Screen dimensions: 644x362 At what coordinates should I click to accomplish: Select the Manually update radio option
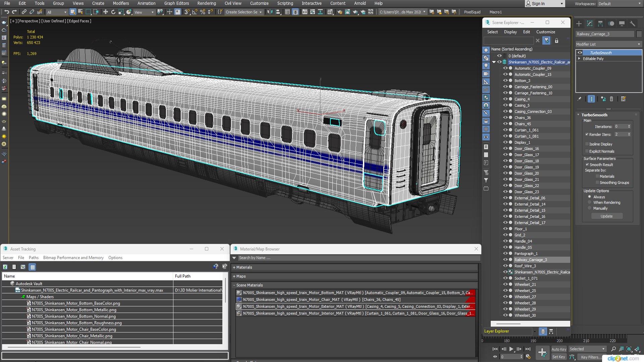click(589, 208)
